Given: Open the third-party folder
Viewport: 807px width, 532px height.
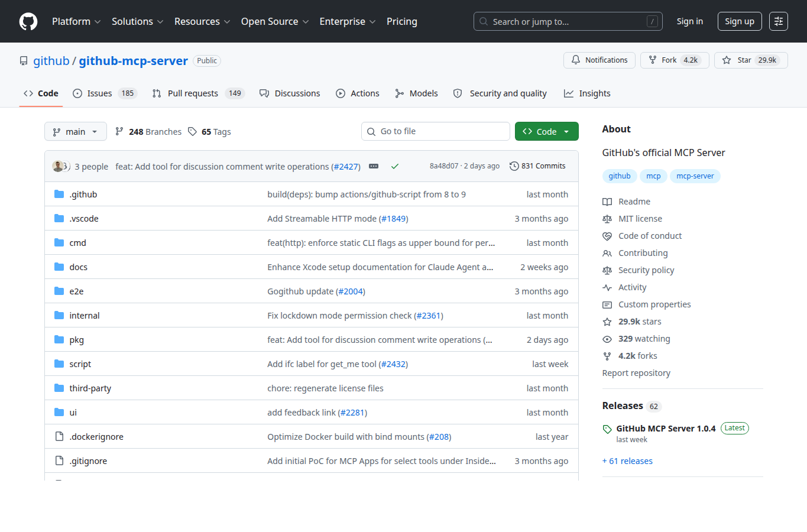Looking at the screenshot, I should point(90,388).
